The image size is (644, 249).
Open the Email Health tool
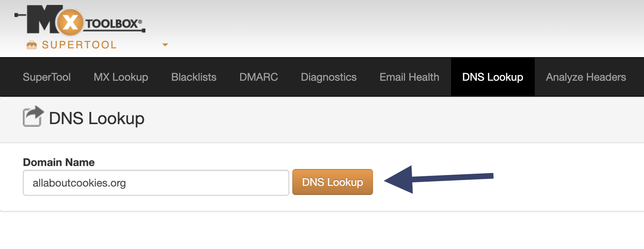[x=409, y=77]
